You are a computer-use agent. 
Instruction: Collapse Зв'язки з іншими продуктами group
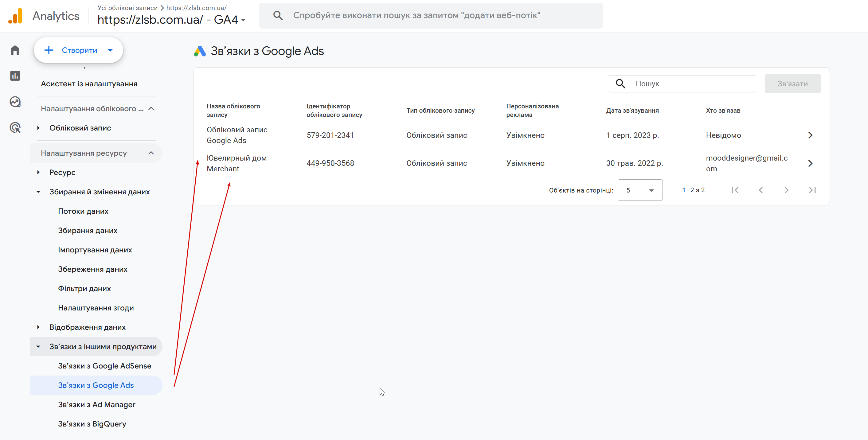38,346
